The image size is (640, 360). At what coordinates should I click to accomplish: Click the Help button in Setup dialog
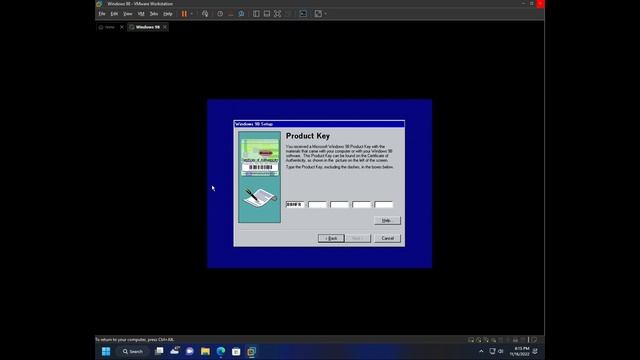pos(387,220)
